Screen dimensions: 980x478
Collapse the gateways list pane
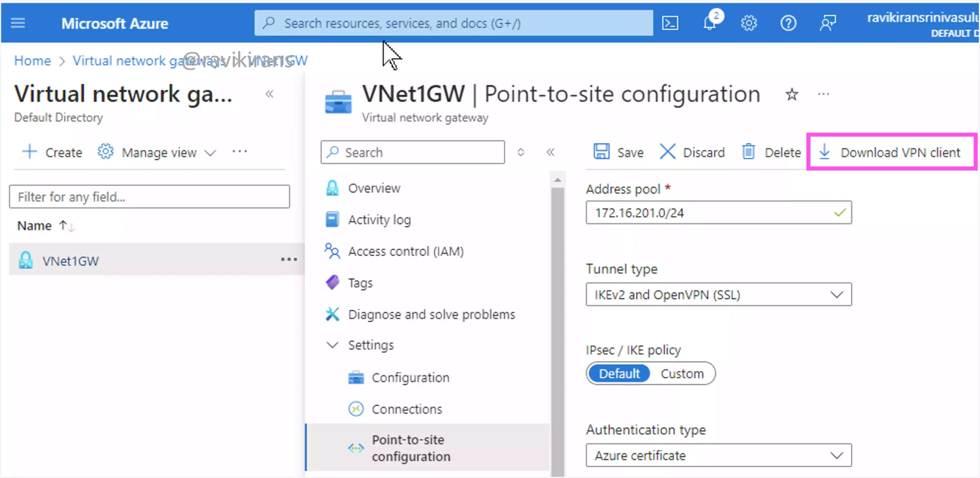click(269, 94)
